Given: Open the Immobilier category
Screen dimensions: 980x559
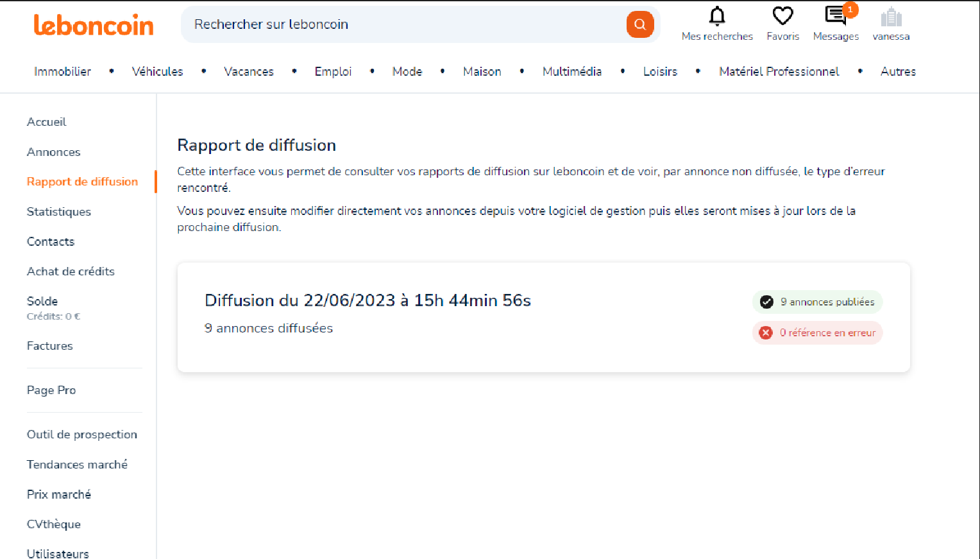Looking at the screenshot, I should coord(62,71).
